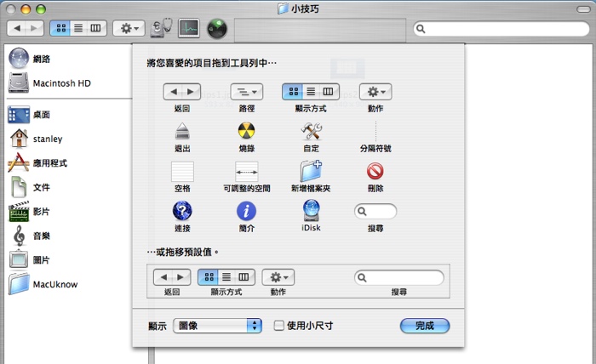Switch toolbar to icon view

(x=60, y=28)
